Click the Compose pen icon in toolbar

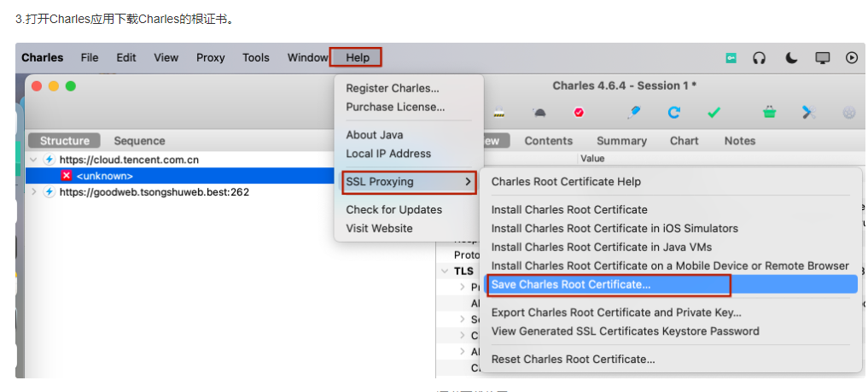click(634, 113)
